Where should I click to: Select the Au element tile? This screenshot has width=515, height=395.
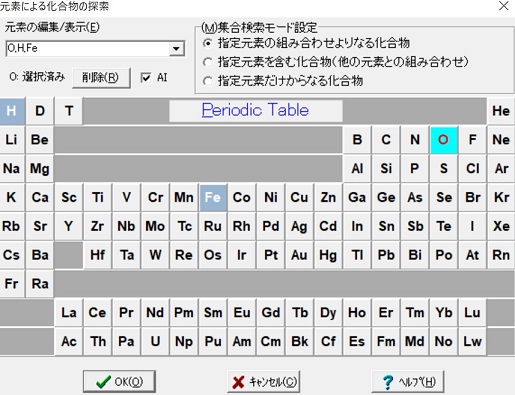coord(299,255)
